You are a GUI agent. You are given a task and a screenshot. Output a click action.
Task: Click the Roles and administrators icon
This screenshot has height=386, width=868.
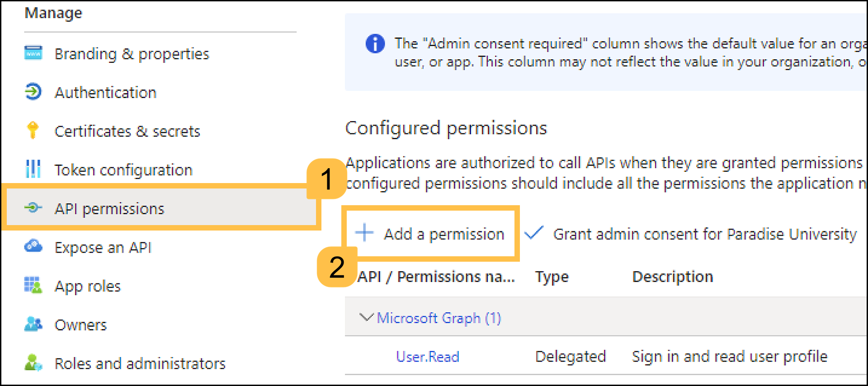[x=33, y=363]
